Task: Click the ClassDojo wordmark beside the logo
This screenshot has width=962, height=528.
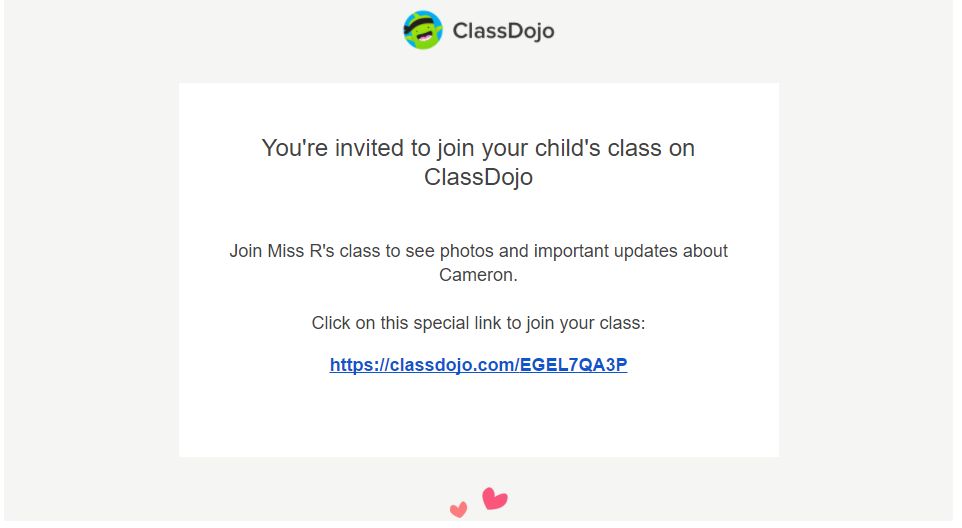Action: tap(503, 31)
